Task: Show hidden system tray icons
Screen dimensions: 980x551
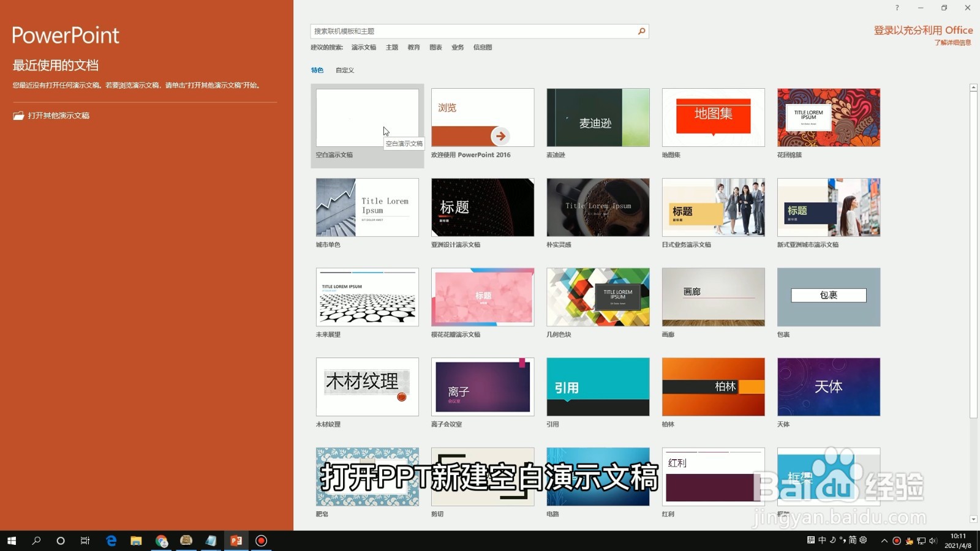Action: point(884,541)
